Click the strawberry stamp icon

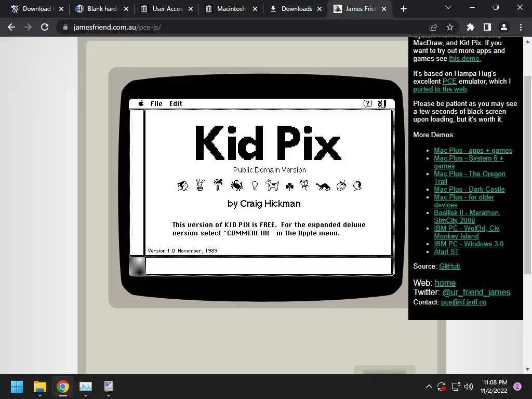[341, 185]
